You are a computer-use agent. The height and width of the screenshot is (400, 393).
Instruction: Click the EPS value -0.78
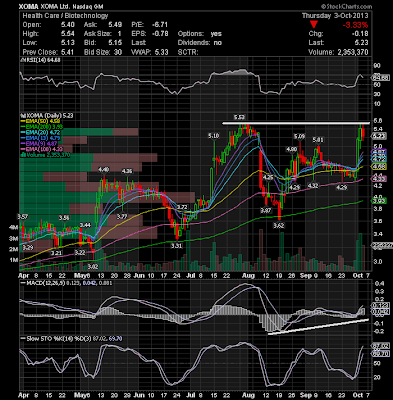pos(160,34)
